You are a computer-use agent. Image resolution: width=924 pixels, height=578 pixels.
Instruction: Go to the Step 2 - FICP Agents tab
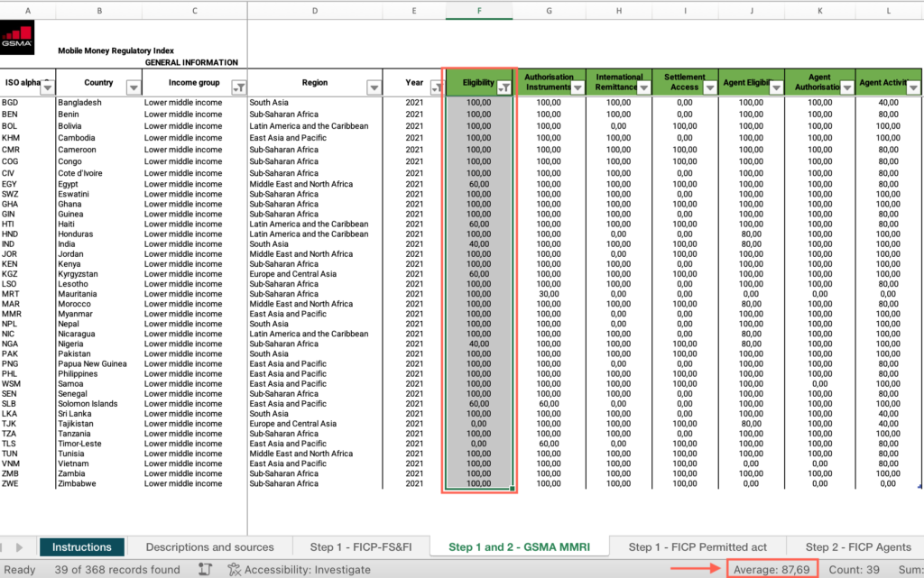[858, 547]
